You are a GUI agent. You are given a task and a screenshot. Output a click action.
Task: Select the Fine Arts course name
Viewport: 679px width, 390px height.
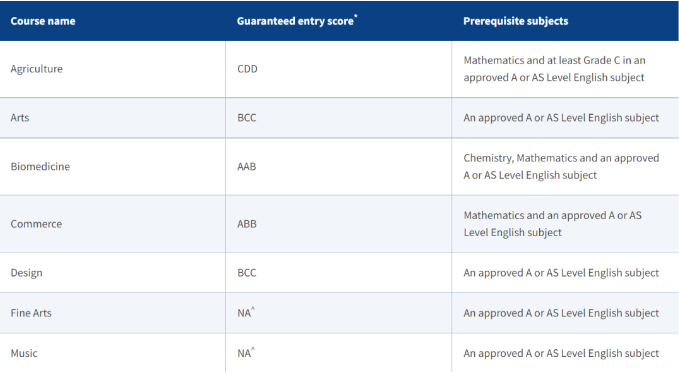[31, 313]
